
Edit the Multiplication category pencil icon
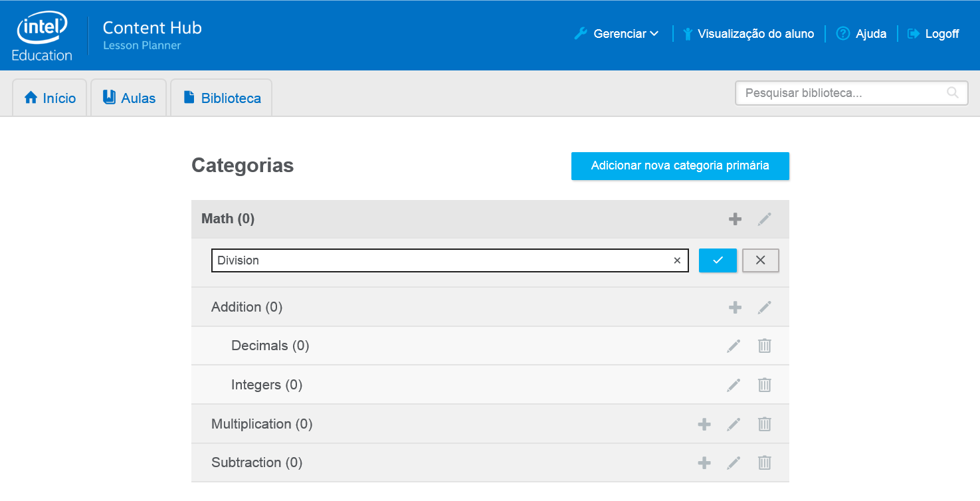coord(734,424)
